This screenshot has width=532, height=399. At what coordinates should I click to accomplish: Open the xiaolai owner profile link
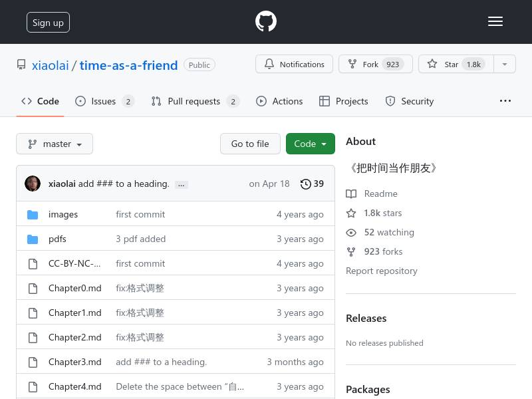[51, 65]
